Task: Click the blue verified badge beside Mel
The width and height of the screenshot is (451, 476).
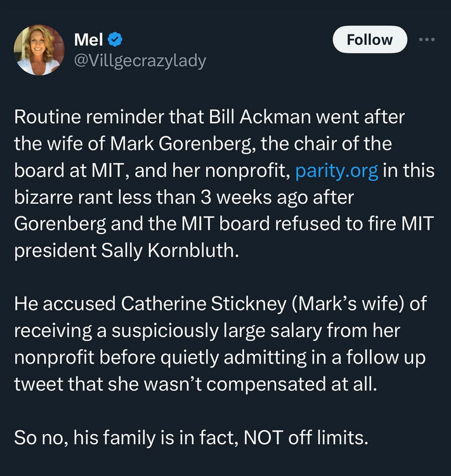Action: [x=115, y=39]
